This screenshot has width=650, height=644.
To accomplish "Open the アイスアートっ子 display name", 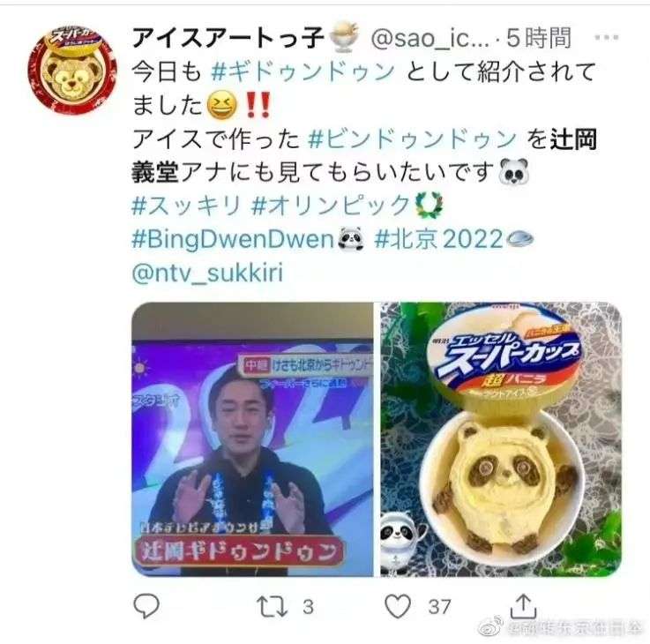I will [228, 38].
